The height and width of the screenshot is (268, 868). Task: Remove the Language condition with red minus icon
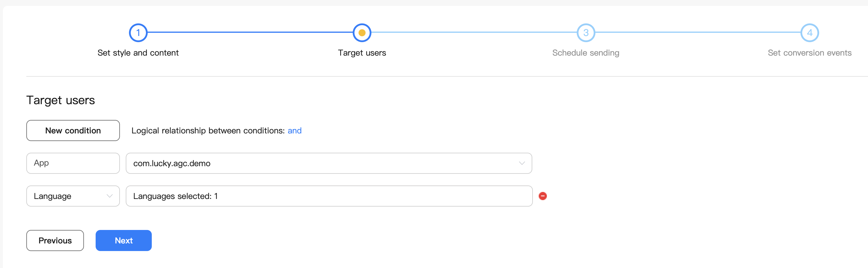pyautogui.click(x=542, y=196)
